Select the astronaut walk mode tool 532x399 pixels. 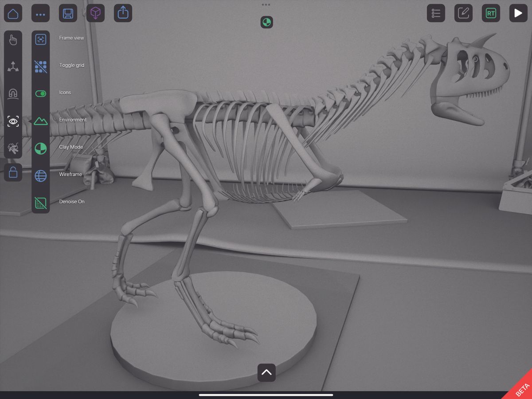coord(13,148)
